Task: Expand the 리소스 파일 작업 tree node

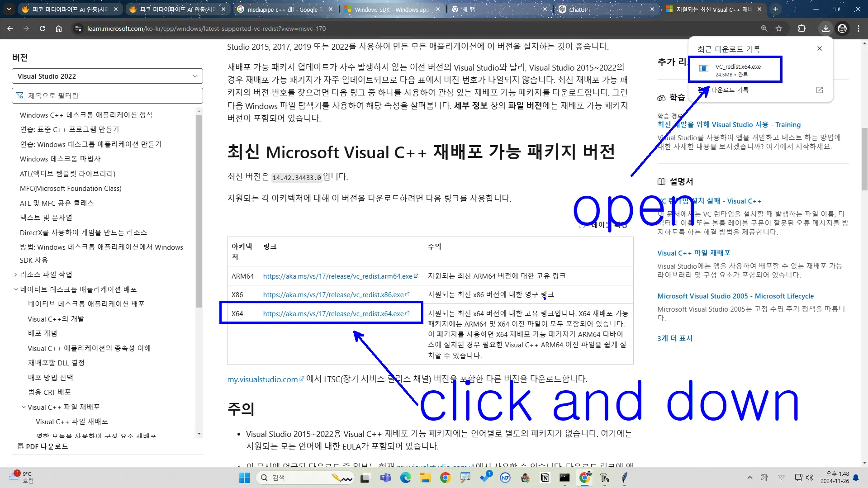Action: click(x=16, y=275)
